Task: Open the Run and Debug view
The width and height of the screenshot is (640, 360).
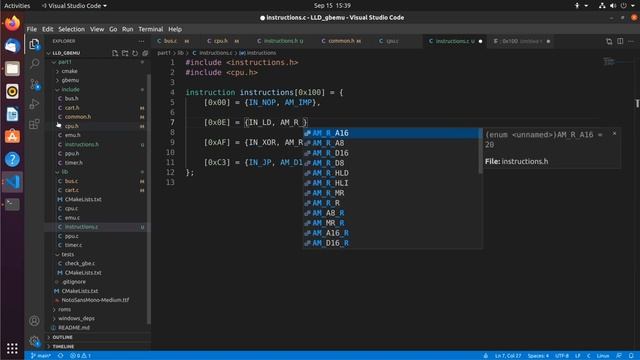Action: coord(35,104)
